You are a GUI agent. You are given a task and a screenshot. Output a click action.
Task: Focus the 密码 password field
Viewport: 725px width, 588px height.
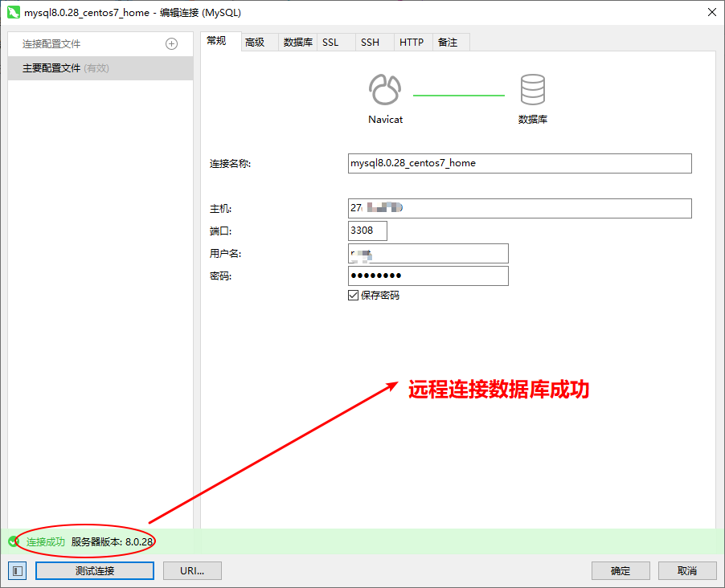(x=428, y=276)
